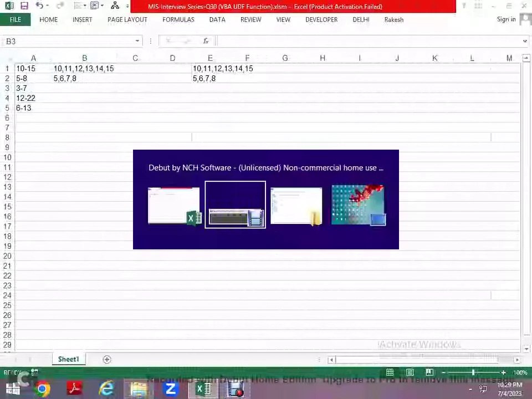The height and width of the screenshot is (399, 532).
Task: Add a new sheet with plus button
Action: click(x=107, y=359)
